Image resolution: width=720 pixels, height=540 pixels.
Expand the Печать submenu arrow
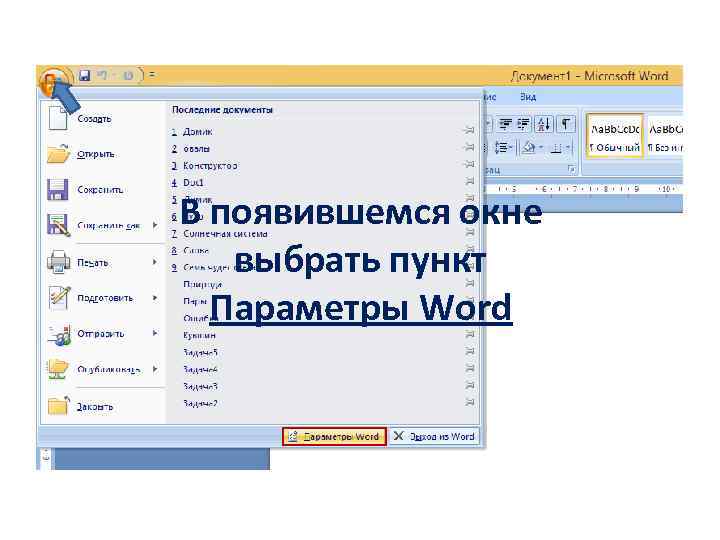pos(155,262)
